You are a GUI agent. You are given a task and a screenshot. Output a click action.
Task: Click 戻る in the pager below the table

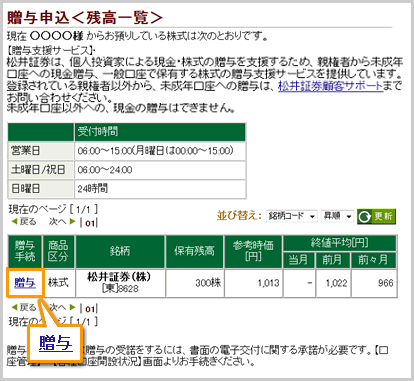pos(24,307)
